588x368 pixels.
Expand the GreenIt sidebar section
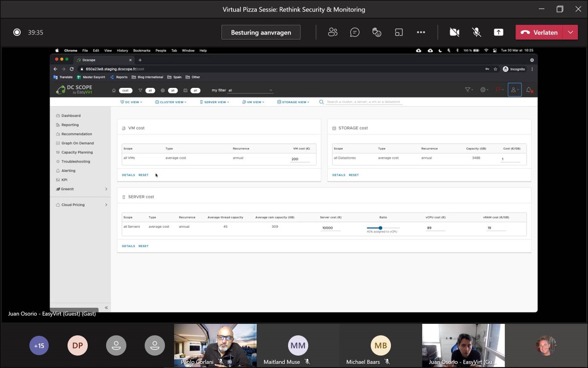[x=68, y=189]
